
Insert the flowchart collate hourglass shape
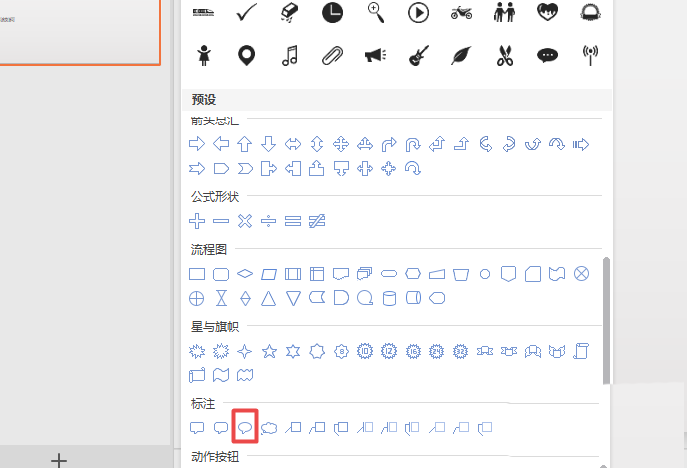coord(221,298)
